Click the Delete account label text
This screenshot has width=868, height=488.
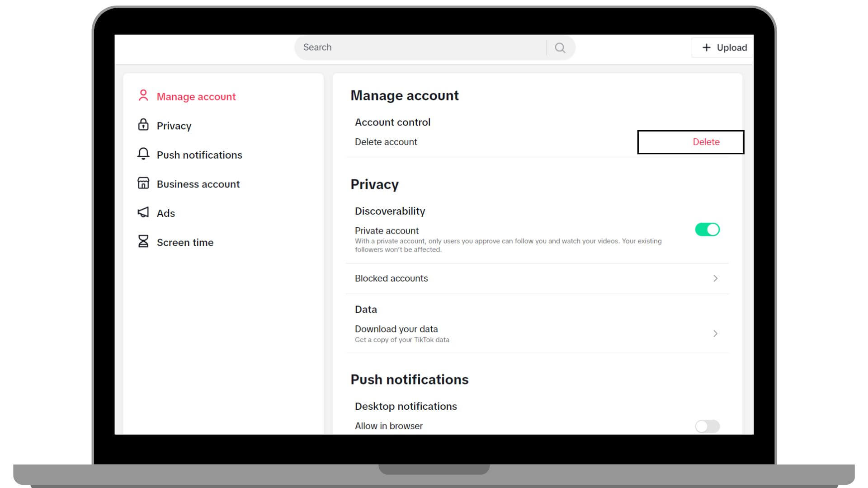click(386, 142)
